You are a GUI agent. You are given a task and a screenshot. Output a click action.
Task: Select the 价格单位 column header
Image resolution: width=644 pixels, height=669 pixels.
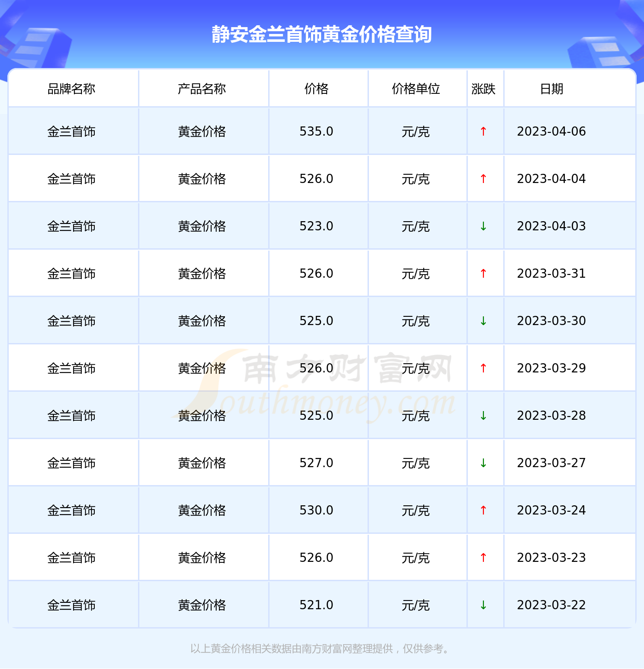coord(416,89)
